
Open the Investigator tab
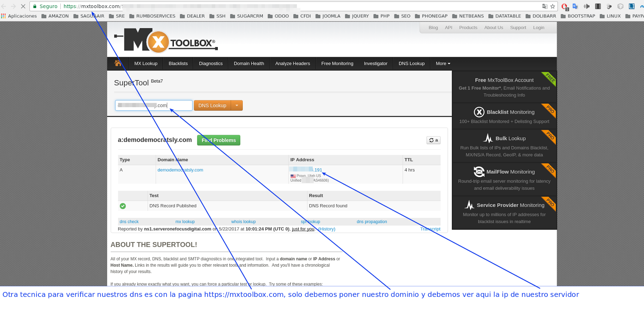376,64
